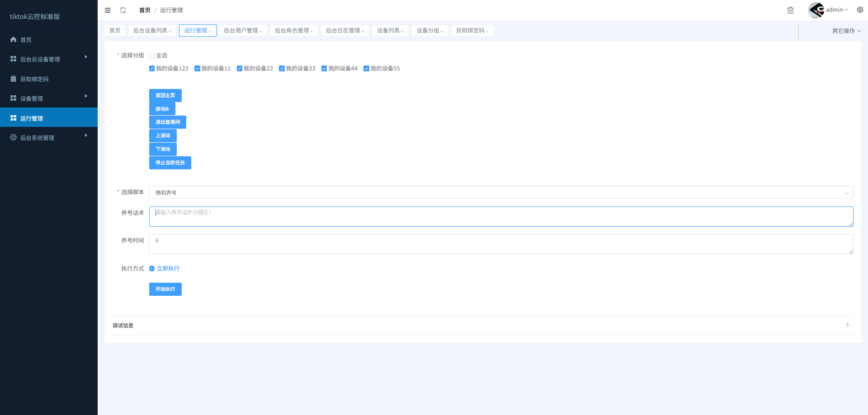The width and height of the screenshot is (868, 415).
Task: Open the 选择脚本 dropdown
Action: point(501,192)
